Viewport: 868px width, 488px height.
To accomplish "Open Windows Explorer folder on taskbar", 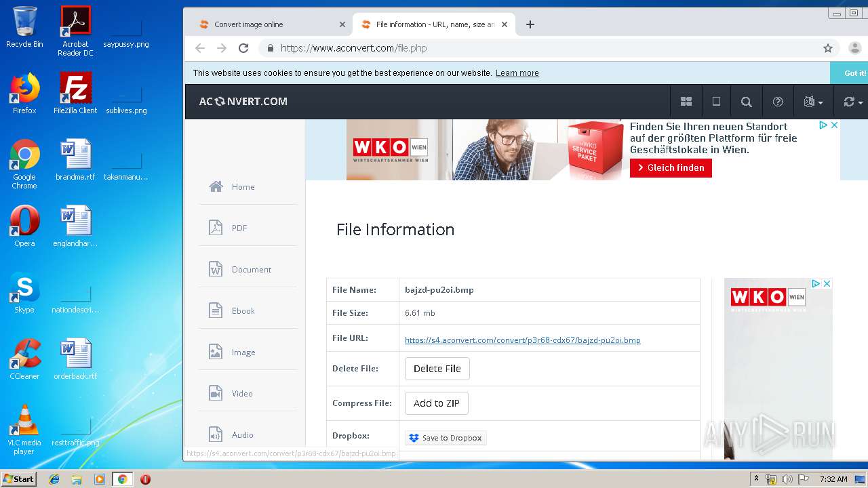I will tap(77, 479).
